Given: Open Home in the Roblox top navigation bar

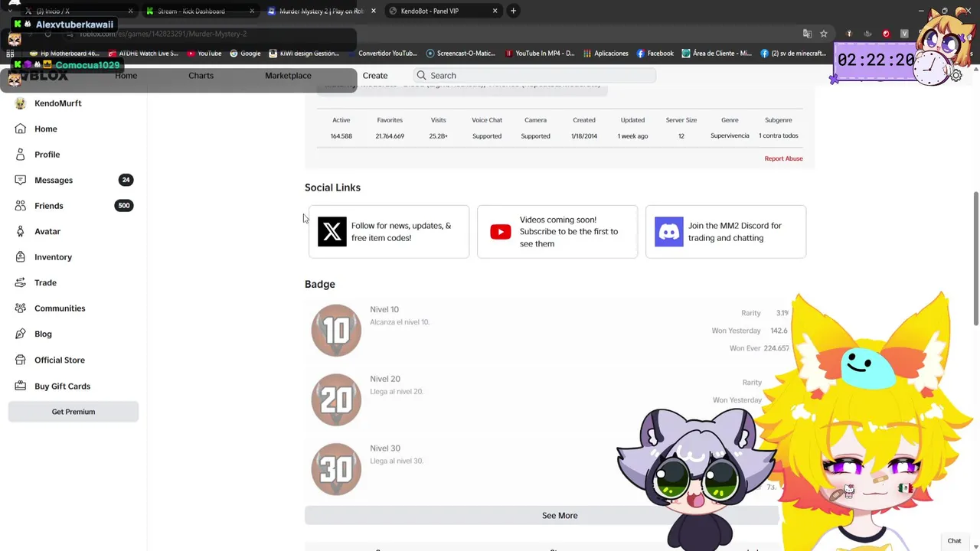Looking at the screenshot, I should [126, 76].
